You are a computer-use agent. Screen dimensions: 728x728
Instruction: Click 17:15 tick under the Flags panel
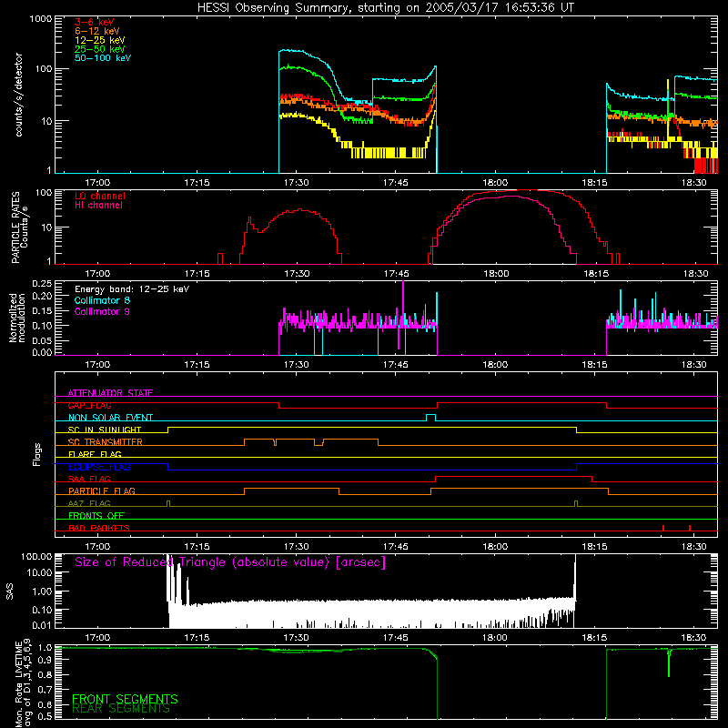pos(197,547)
